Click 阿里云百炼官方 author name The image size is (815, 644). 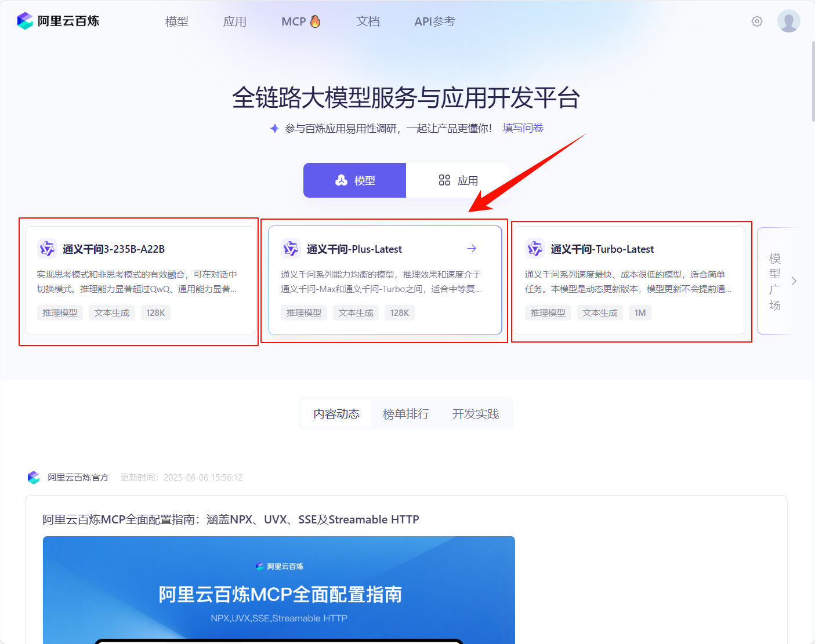coord(78,478)
